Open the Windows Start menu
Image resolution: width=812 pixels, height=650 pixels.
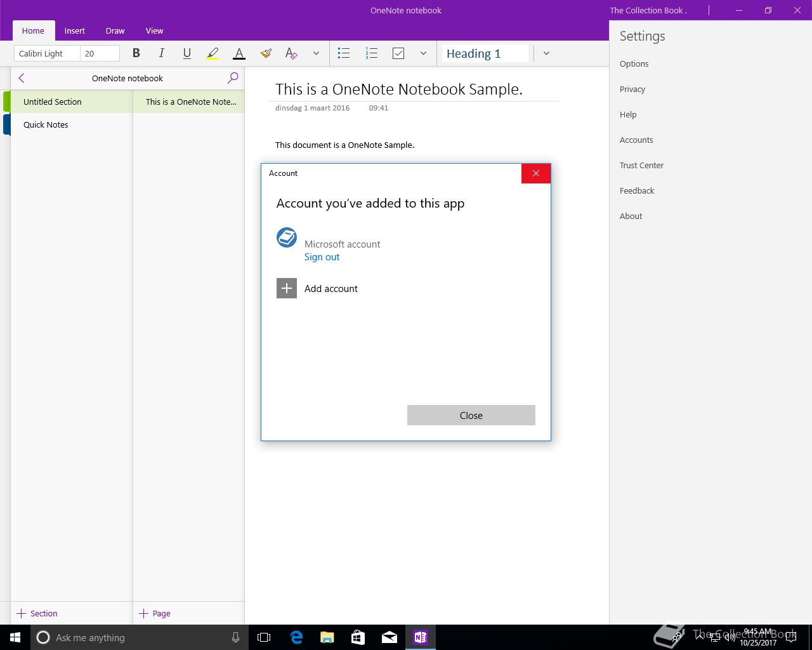[15, 637]
